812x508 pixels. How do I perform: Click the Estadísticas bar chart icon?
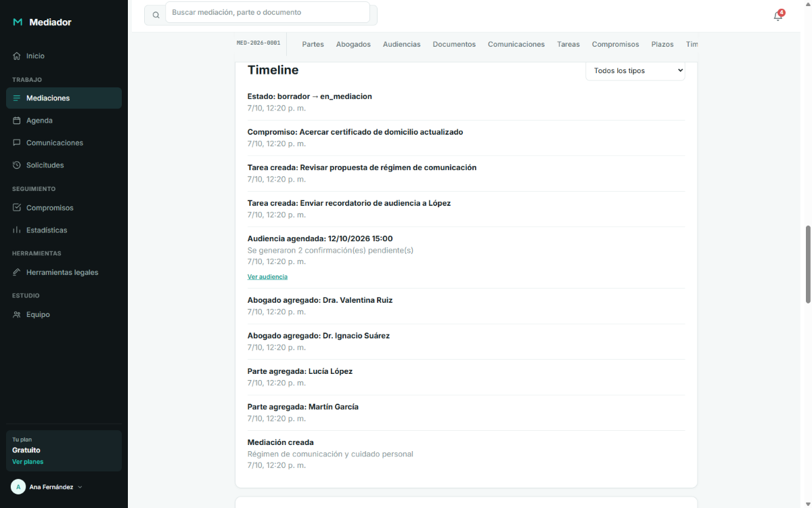pos(17,230)
